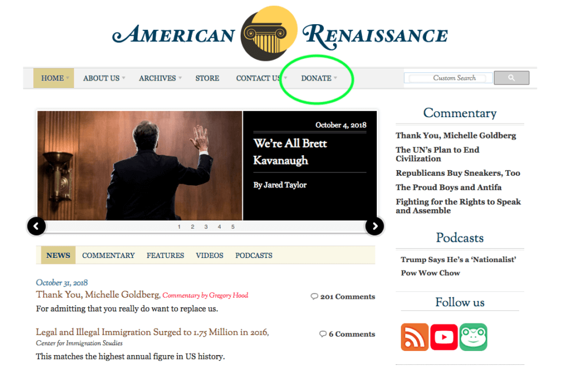The height and width of the screenshot is (370, 588).
Task: Click comment bubble beside 201 Comments
Action: pos(314,296)
